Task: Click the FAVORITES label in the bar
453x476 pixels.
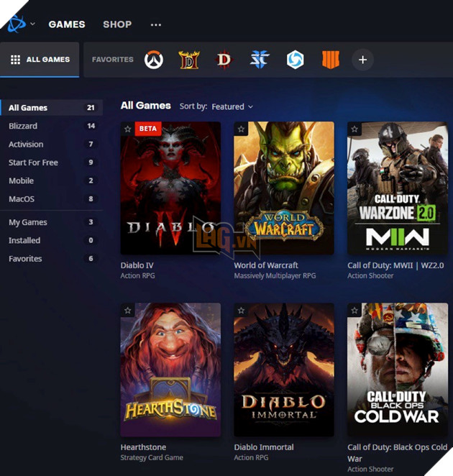Action: pyautogui.click(x=113, y=60)
